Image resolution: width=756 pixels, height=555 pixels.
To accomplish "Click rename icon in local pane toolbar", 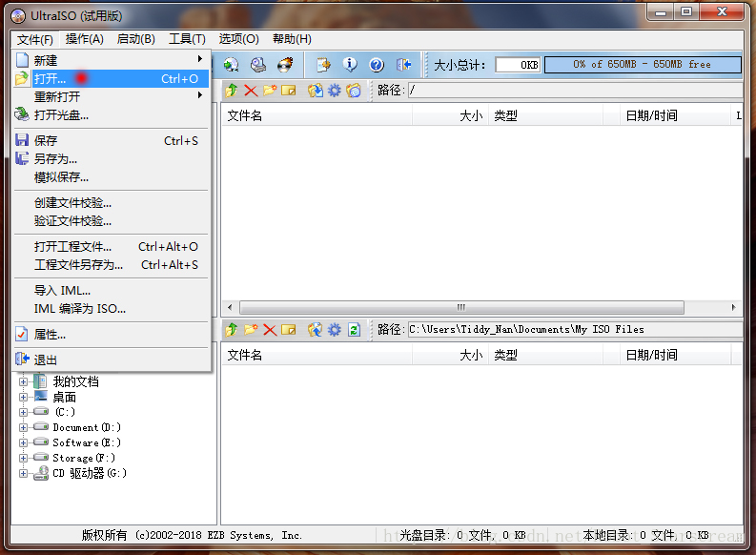I will 288,330.
